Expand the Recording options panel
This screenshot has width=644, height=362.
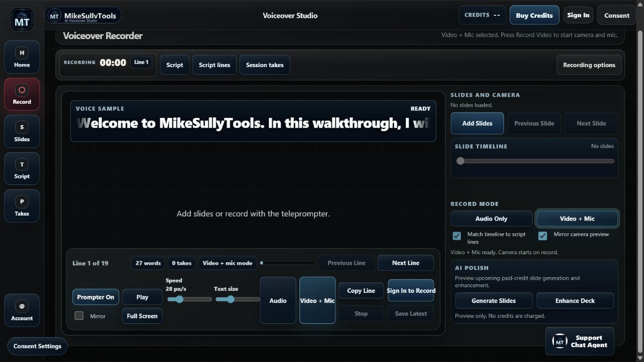pos(589,65)
